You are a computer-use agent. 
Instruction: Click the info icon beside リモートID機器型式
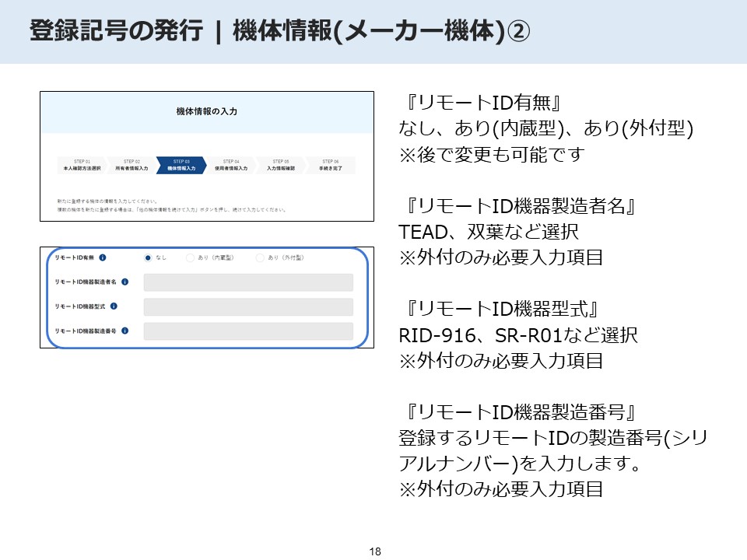point(114,306)
